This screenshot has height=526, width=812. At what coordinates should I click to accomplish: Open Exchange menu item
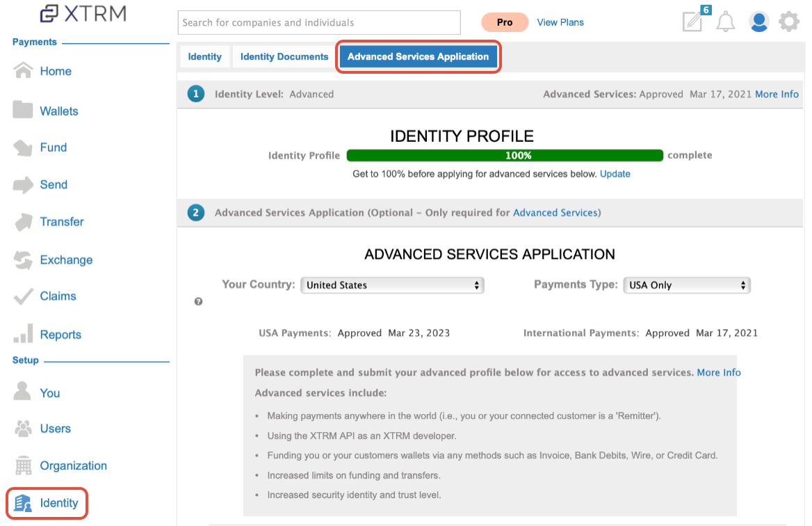coord(66,260)
